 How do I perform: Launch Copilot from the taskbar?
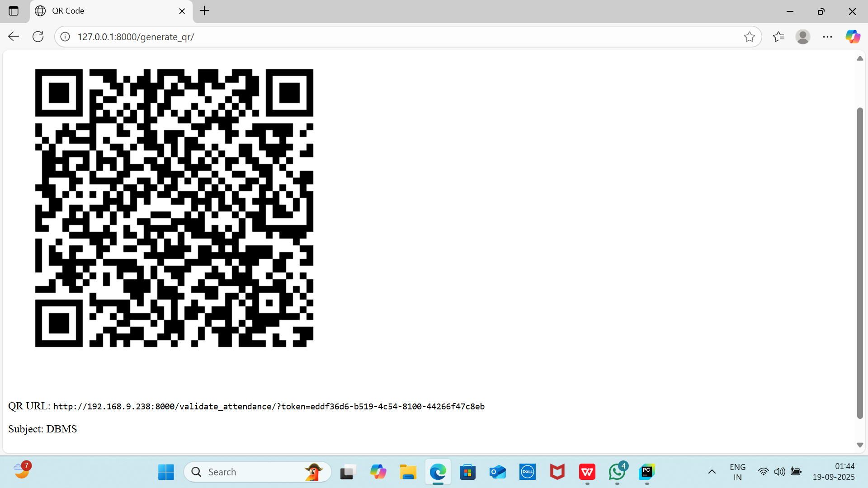378,472
